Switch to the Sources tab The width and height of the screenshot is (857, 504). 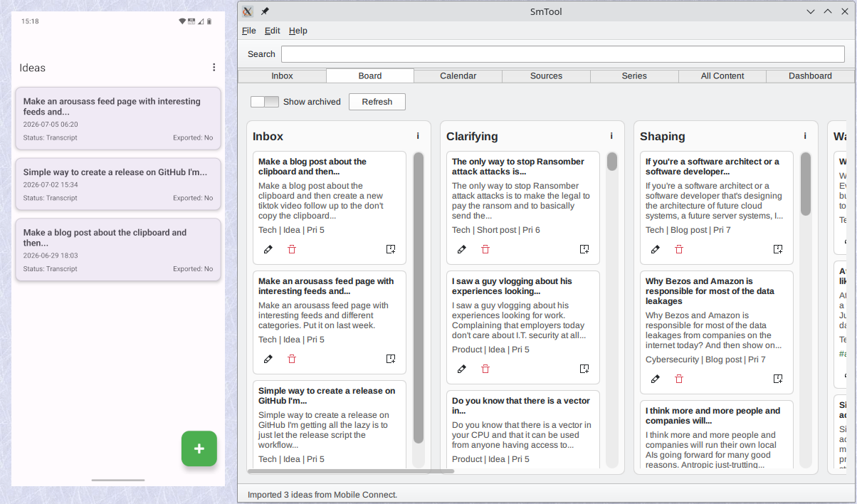coord(547,76)
